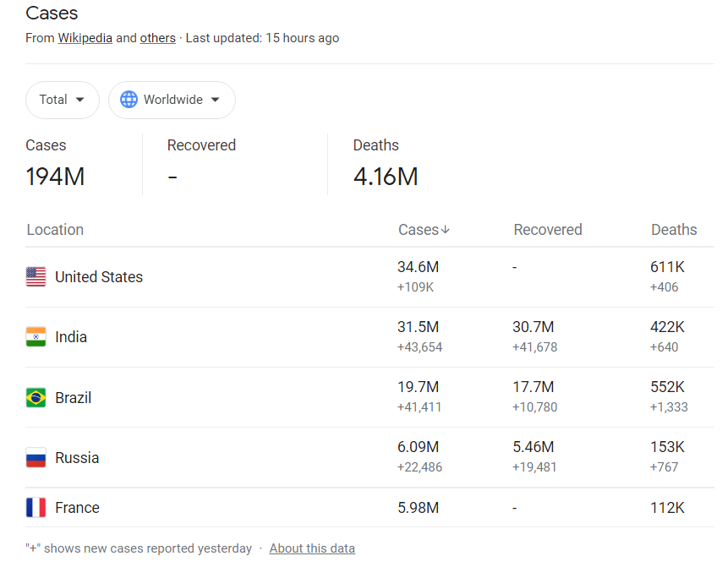This screenshot has width=728, height=567.
Task: Click the Deaths column header
Action: (x=674, y=230)
